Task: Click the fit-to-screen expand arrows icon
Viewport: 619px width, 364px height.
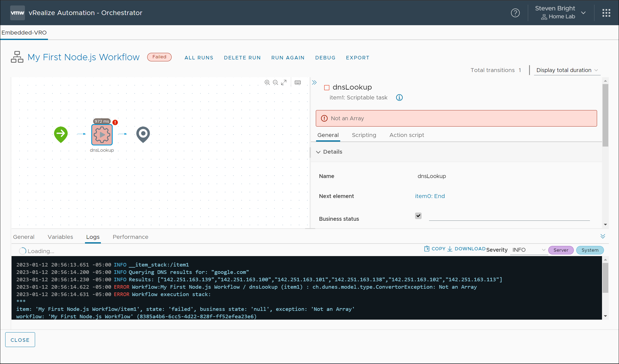Action: (x=284, y=82)
